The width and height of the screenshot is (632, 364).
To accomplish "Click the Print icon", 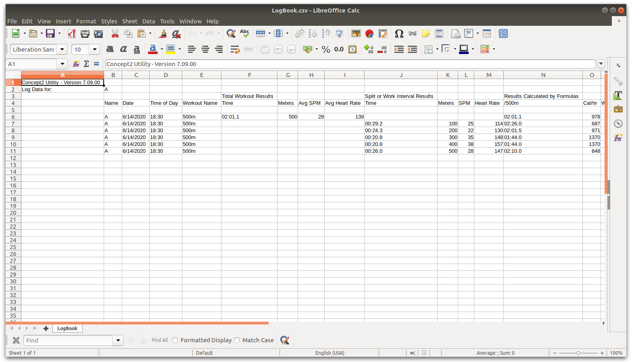I will point(85,33).
